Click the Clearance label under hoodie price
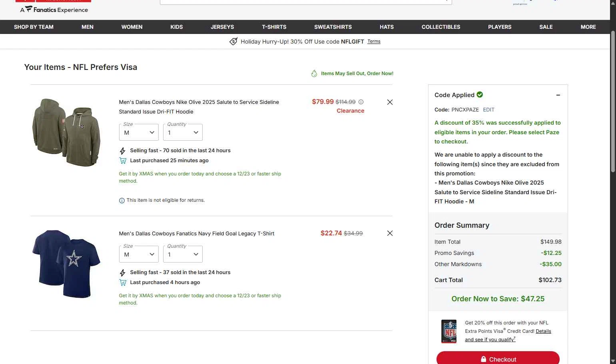This screenshot has height=364, width=616. click(351, 111)
